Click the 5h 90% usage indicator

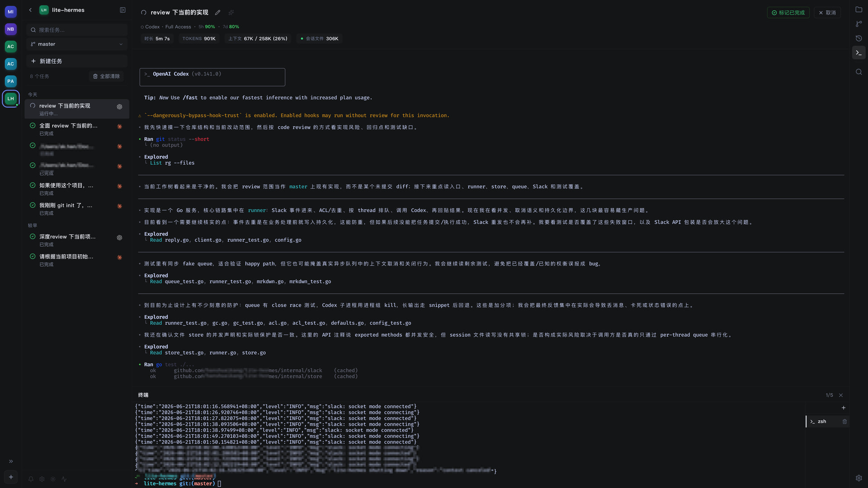pyautogui.click(x=207, y=27)
